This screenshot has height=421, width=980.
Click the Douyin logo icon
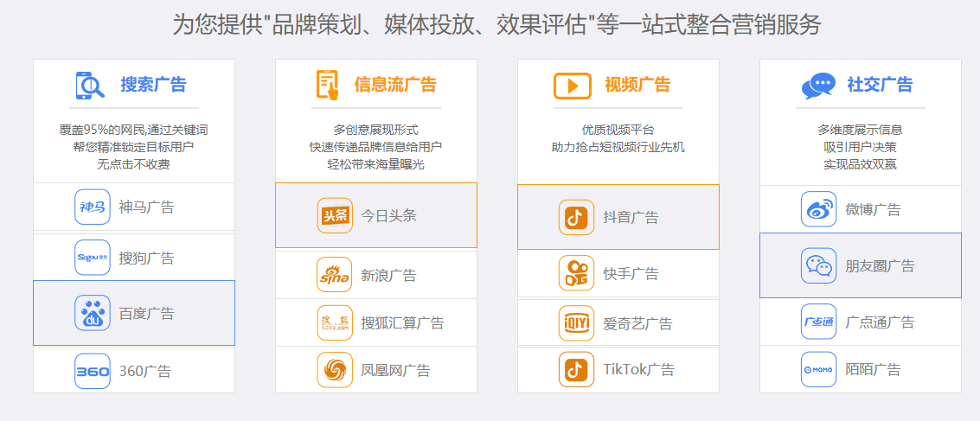576,217
